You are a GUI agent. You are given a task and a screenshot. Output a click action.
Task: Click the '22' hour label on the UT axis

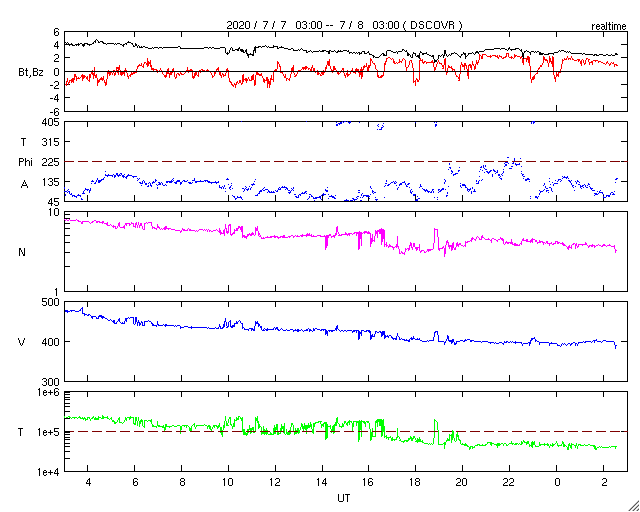click(x=509, y=483)
